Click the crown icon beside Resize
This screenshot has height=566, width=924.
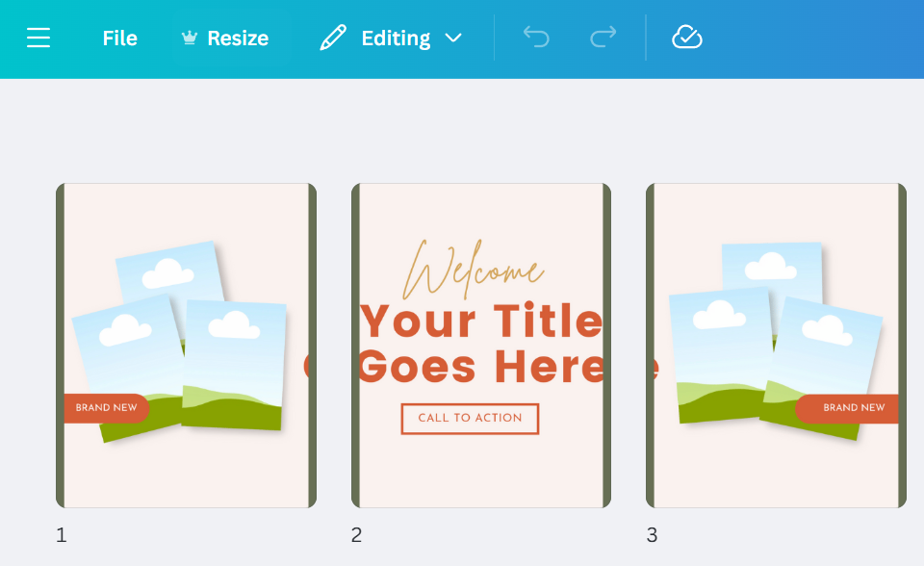point(190,38)
